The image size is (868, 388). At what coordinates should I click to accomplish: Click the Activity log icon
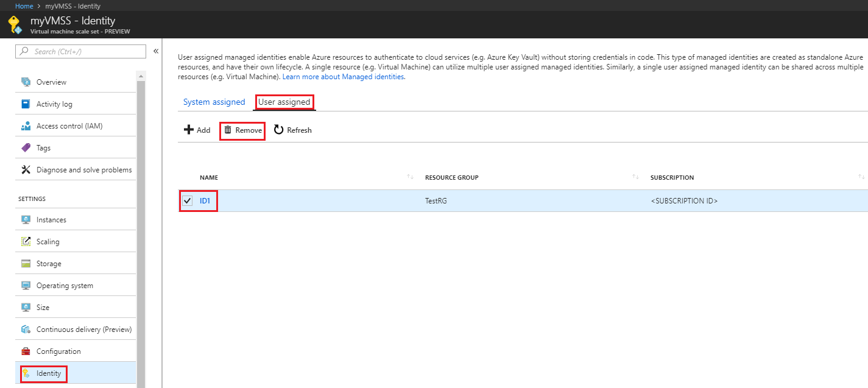26,104
